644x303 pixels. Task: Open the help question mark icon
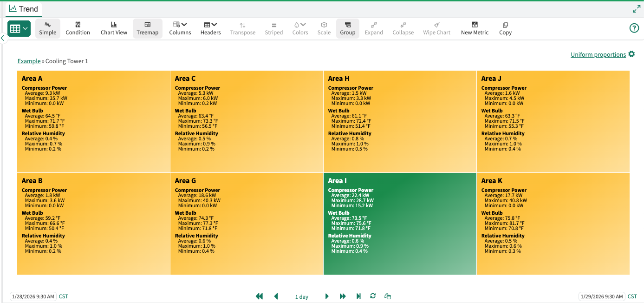[x=634, y=28]
